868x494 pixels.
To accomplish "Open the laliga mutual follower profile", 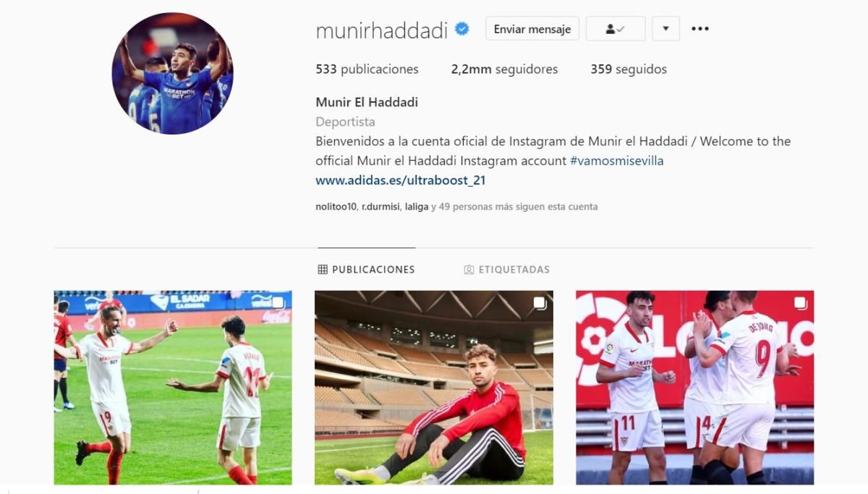I will point(417,207).
